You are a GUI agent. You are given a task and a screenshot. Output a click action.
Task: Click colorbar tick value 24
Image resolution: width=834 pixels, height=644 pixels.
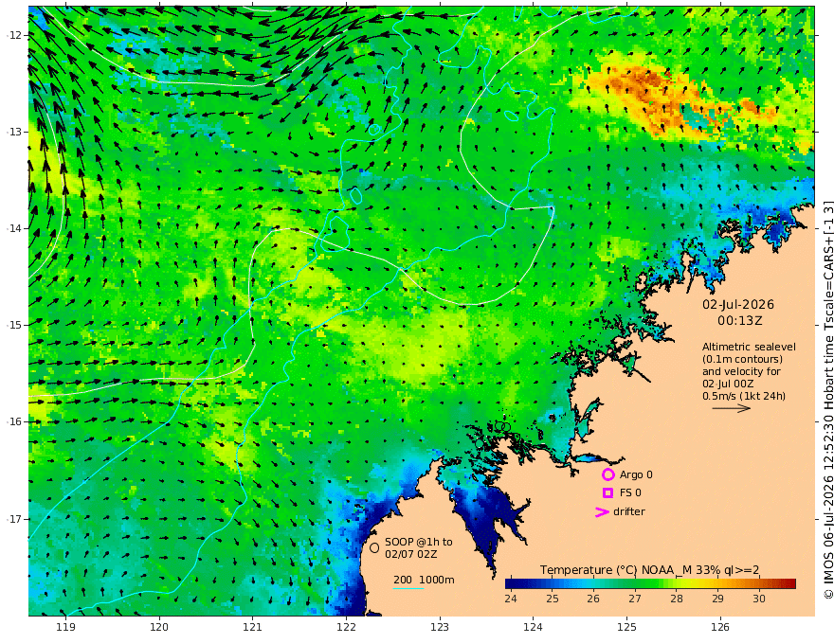511,599
